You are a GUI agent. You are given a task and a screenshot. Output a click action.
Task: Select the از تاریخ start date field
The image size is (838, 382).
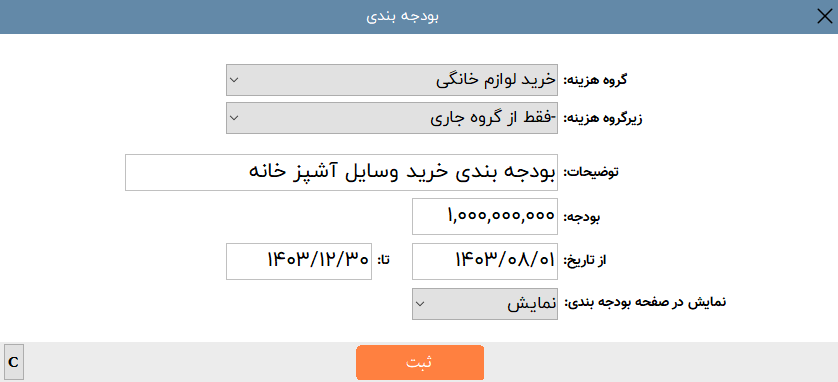(485, 261)
